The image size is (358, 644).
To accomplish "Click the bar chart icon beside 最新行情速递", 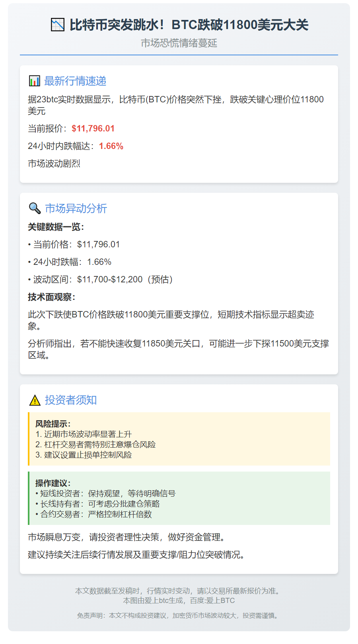I will tap(35, 81).
